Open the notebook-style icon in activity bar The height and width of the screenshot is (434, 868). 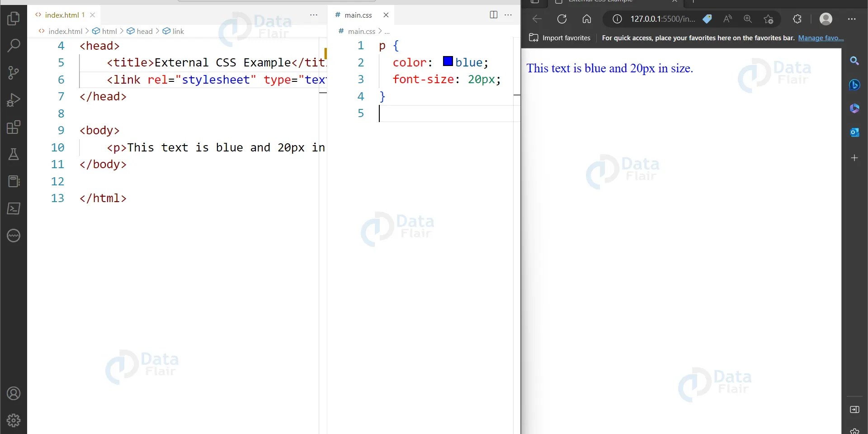tap(14, 181)
